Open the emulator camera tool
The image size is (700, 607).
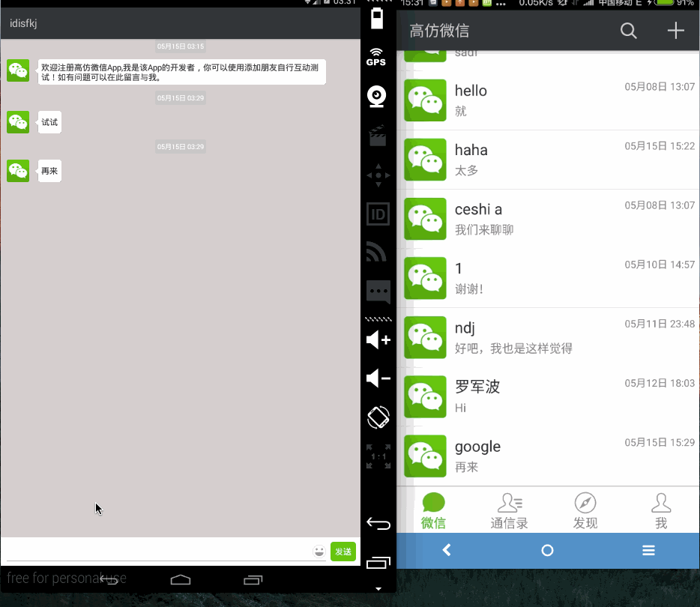point(377,96)
